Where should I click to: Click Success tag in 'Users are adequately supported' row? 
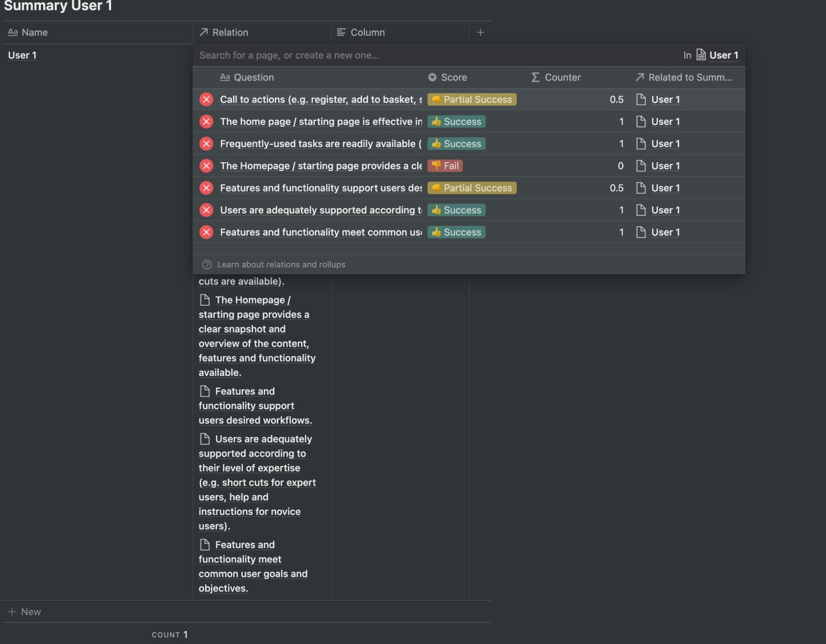pyautogui.click(x=456, y=210)
